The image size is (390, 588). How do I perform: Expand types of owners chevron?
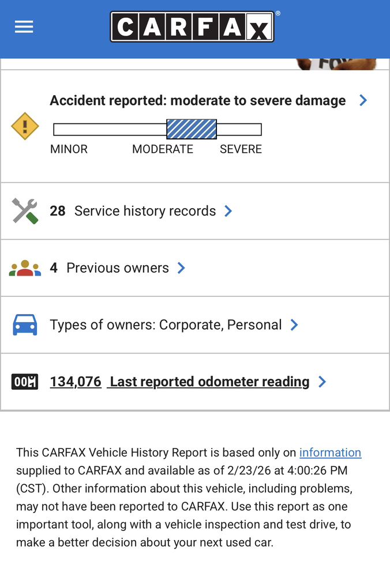[x=294, y=325]
